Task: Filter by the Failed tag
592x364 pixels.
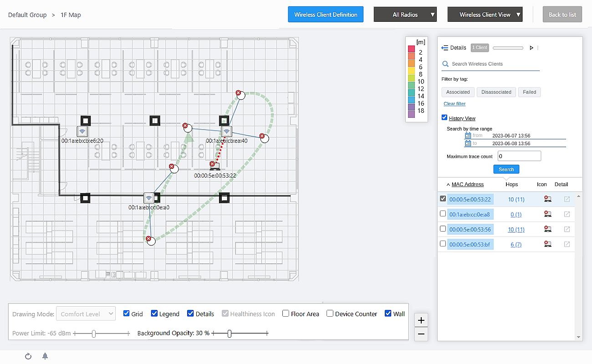Action: point(529,92)
